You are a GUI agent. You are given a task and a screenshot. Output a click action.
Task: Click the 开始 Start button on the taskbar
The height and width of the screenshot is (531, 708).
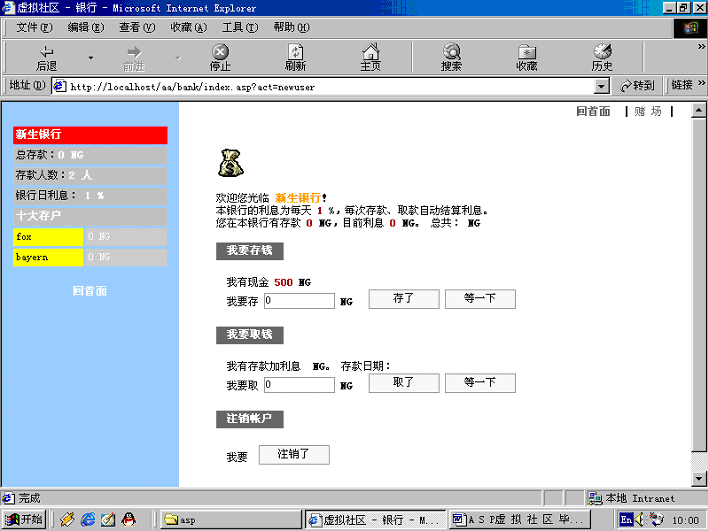pyautogui.click(x=25, y=519)
